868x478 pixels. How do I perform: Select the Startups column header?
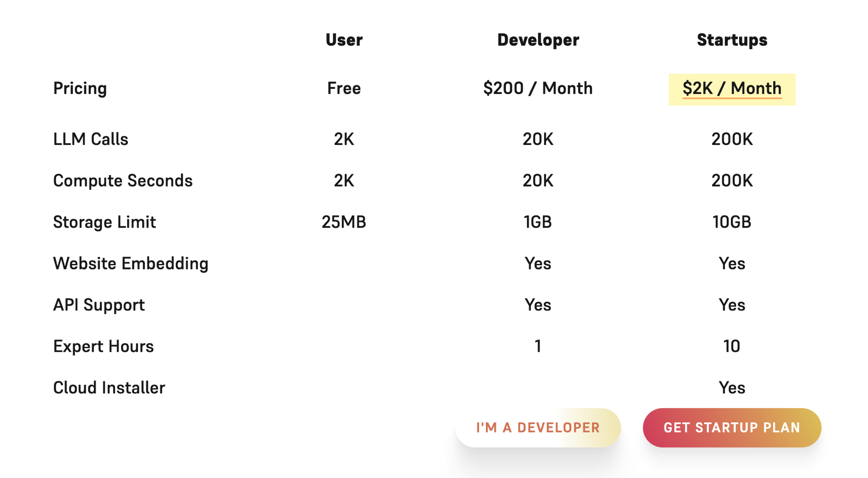tap(732, 40)
